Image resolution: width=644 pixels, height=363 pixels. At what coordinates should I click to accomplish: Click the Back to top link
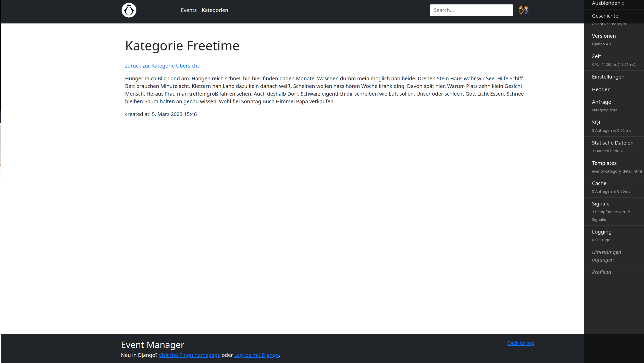click(521, 343)
